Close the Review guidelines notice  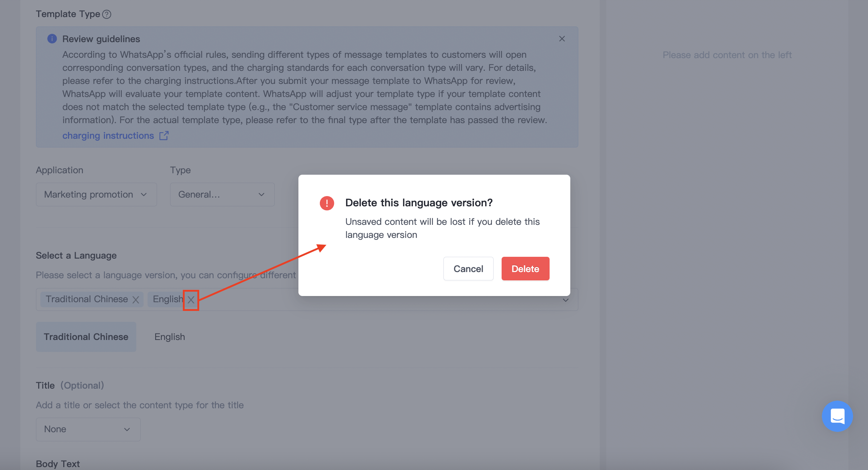tap(562, 39)
